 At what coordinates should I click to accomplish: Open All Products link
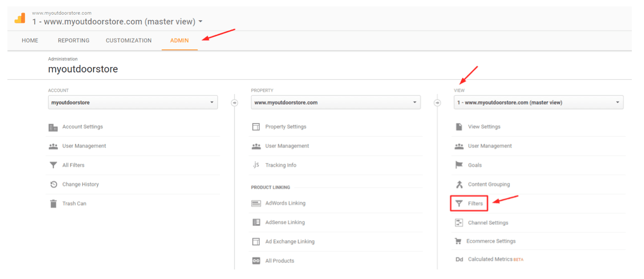[x=280, y=261]
